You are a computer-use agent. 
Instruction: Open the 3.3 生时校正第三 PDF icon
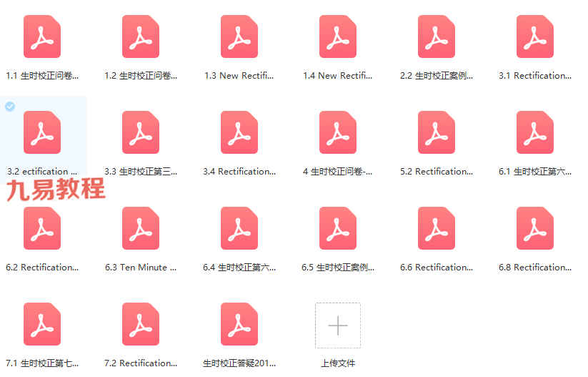click(141, 132)
